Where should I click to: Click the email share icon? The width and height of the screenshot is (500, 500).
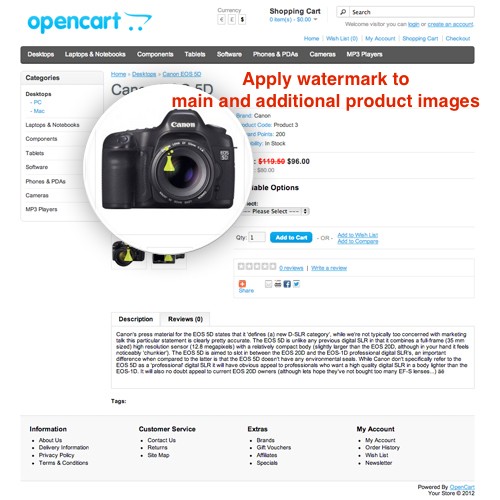click(x=268, y=284)
